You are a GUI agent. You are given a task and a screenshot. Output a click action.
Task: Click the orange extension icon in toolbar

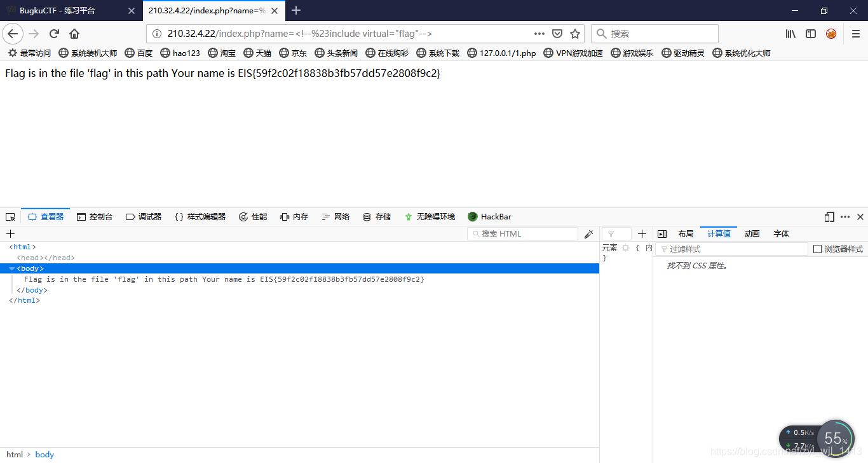(x=831, y=34)
